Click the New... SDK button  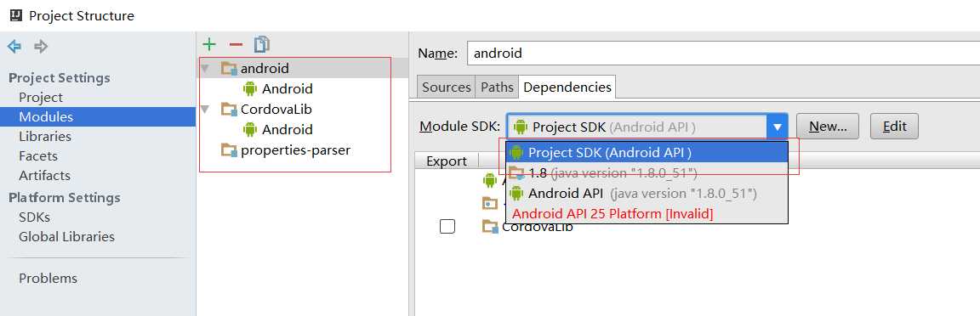[x=828, y=127]
